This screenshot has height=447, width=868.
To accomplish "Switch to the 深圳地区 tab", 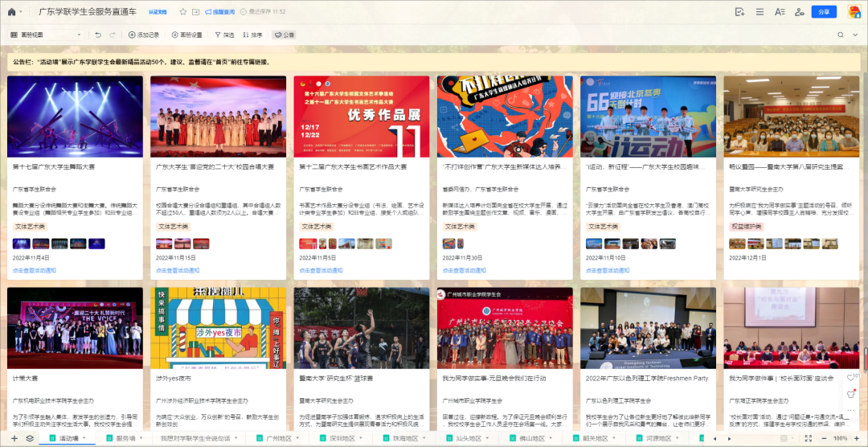I will pyautogui.click(x=342, y=438).
